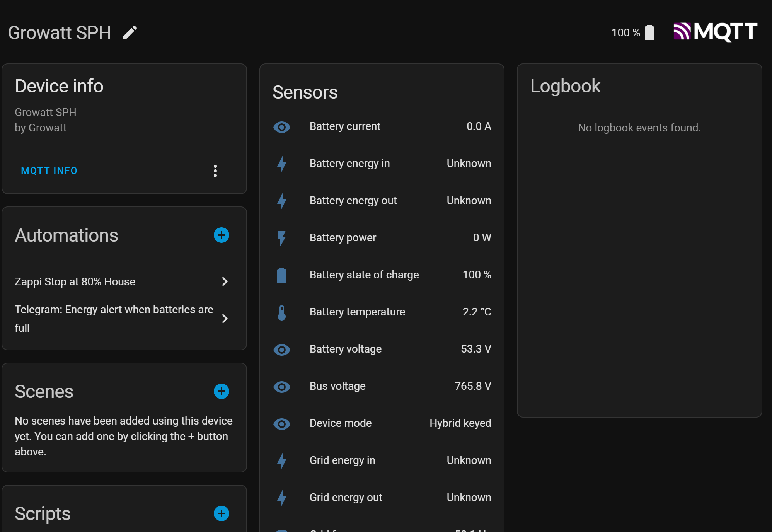Click the Unknown value for Battery energy out
This screenshot has width=772, height=532.
pos(469,201)
